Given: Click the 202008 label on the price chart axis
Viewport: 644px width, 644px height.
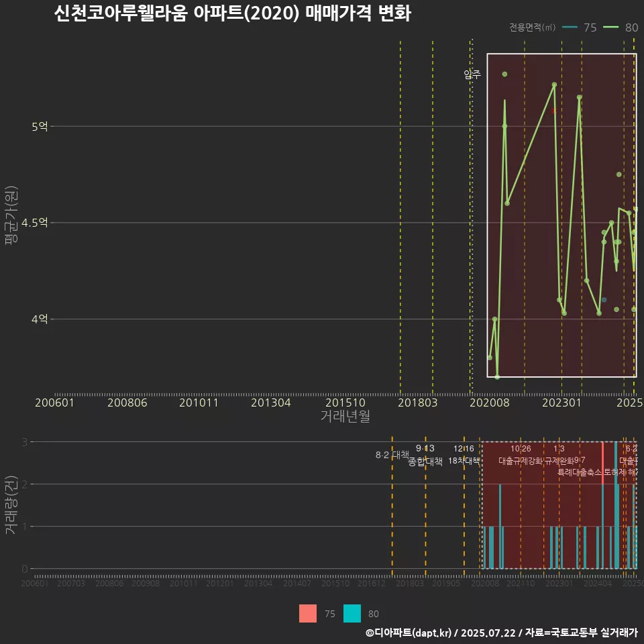Looking at the screenshot, I should 490,402.
